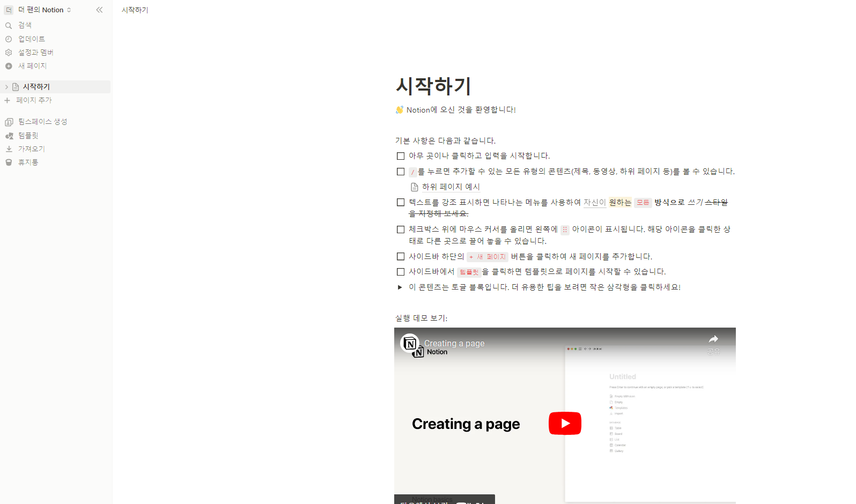Click the inline code text 모든

pyautogui.click(x=643, y=202)
